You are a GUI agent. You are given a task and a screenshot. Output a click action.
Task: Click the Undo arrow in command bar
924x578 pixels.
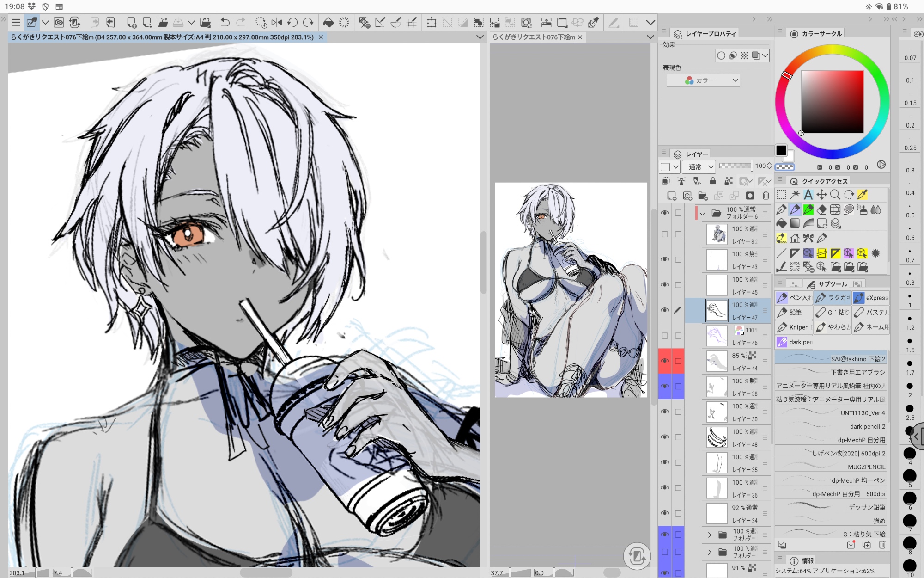(225, 22)
